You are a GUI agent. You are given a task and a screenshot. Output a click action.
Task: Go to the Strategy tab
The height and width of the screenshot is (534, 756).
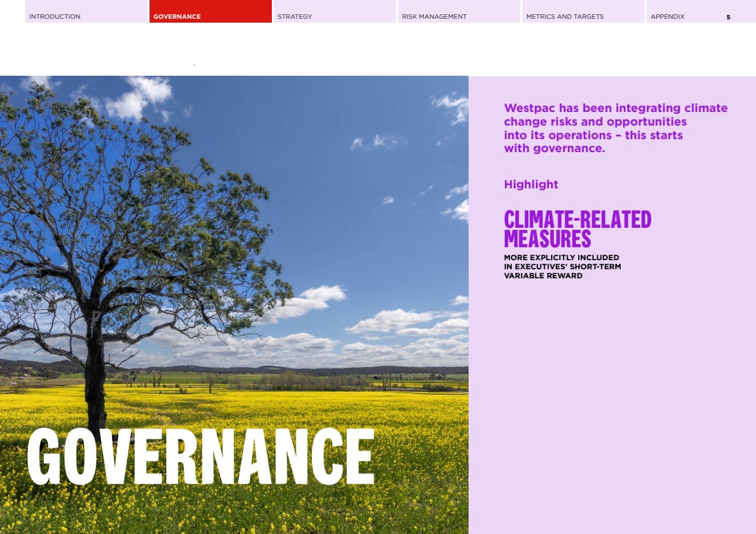(335, 11)
